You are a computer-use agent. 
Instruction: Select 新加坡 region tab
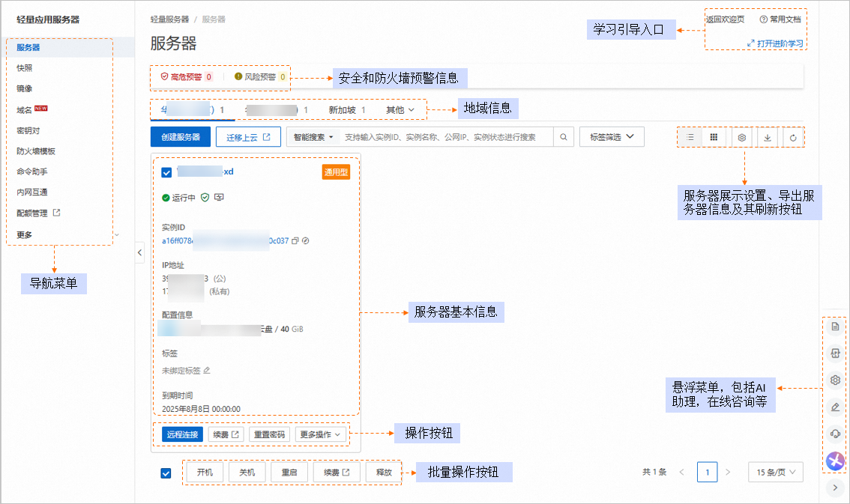click(x=346, y=110)
